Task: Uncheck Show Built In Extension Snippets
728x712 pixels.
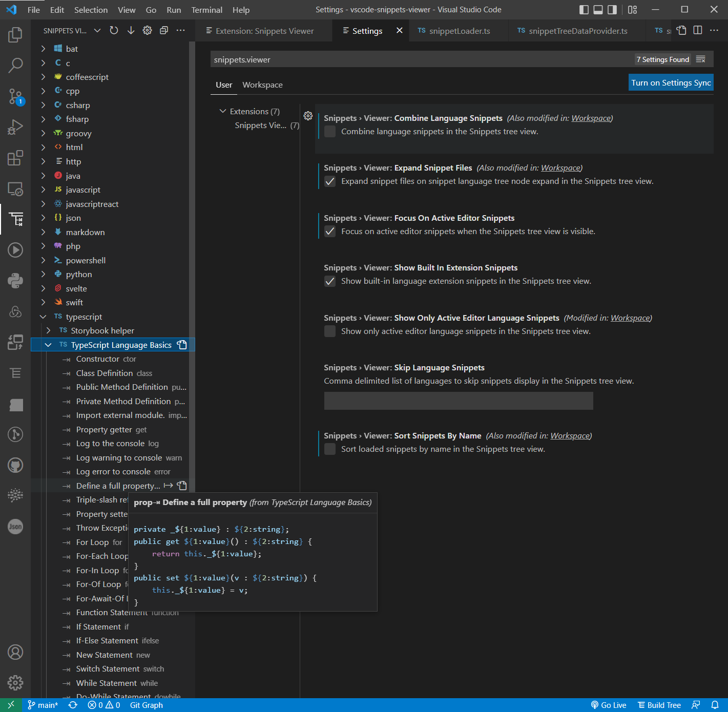Action: coord(330,281)
